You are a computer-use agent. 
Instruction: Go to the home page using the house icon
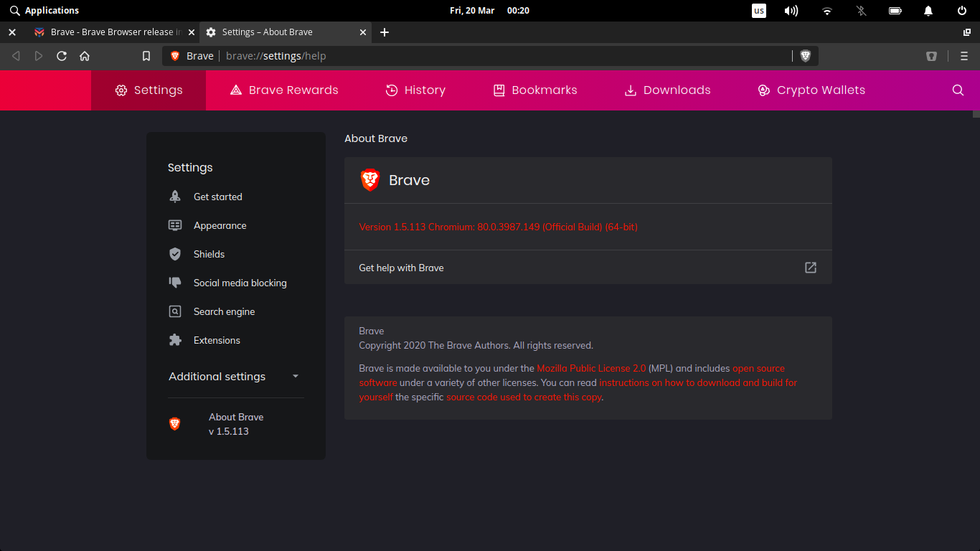[x=85, y=56]
